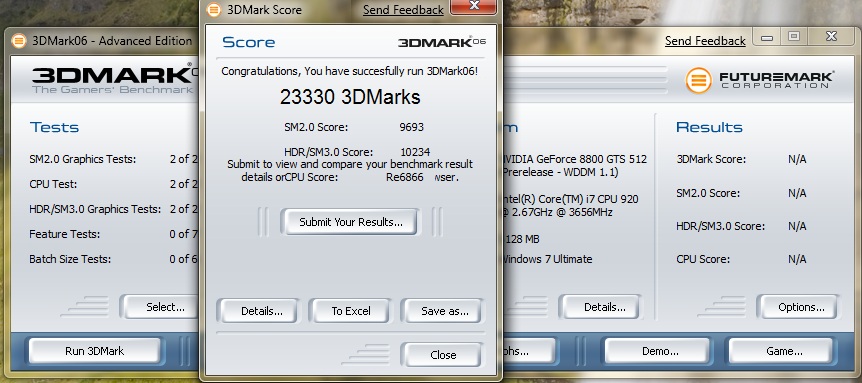
Task: Open the results Options... button
Action: point(801,307)
